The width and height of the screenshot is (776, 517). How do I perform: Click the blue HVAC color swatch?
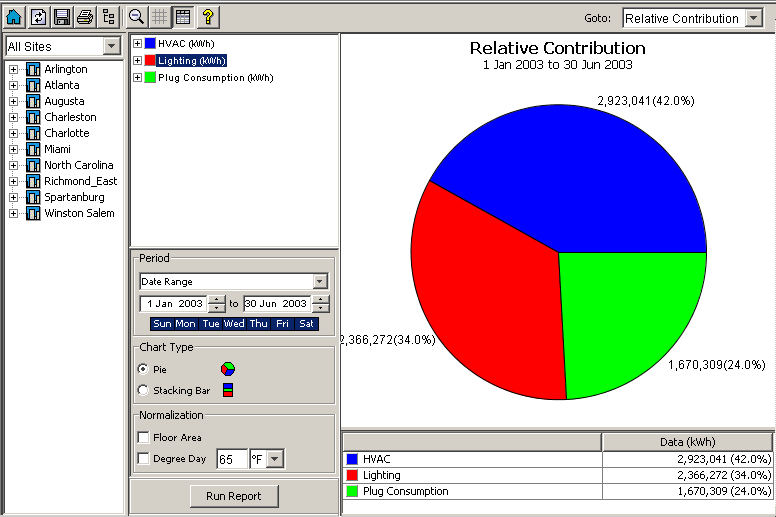click(x=150, y=43)
